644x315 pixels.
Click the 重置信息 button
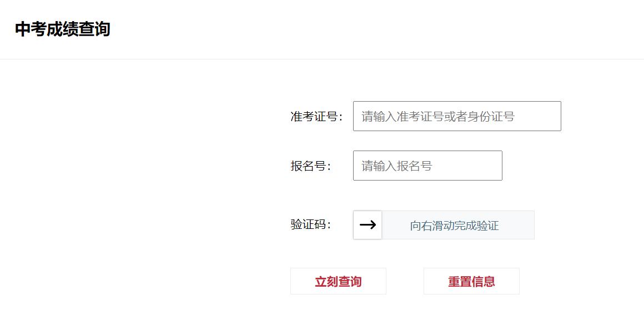(x=471, y=281)
